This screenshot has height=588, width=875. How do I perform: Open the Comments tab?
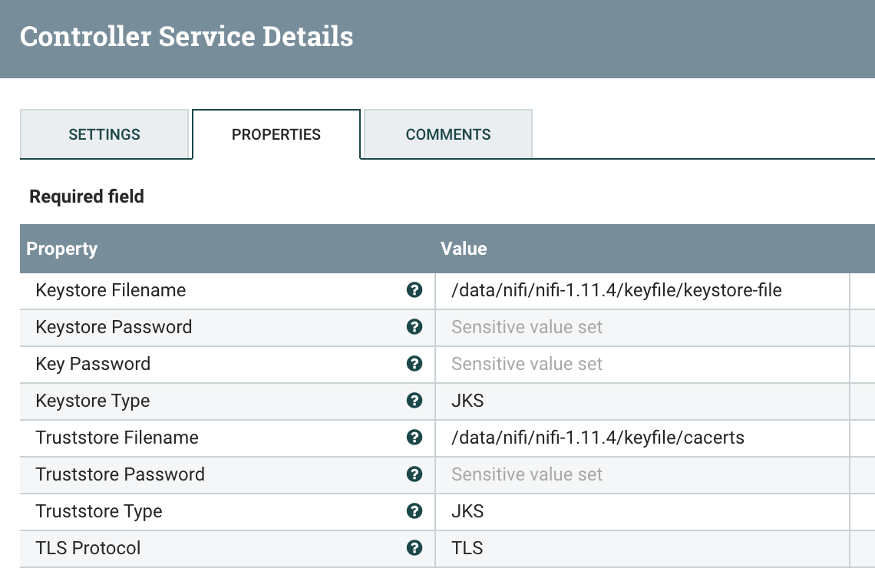(x=448, y=134)
